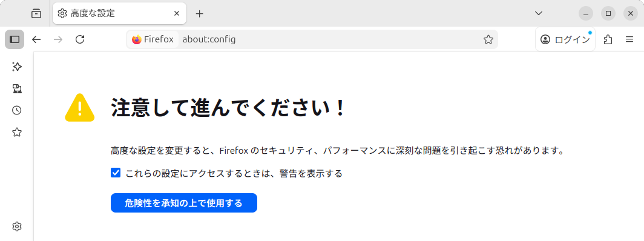Click the Firefox View icon

[x=36, y=13]
